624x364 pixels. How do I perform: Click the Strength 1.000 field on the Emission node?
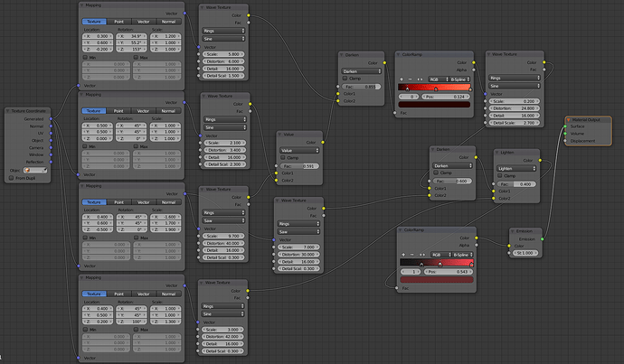click(525, 253)
